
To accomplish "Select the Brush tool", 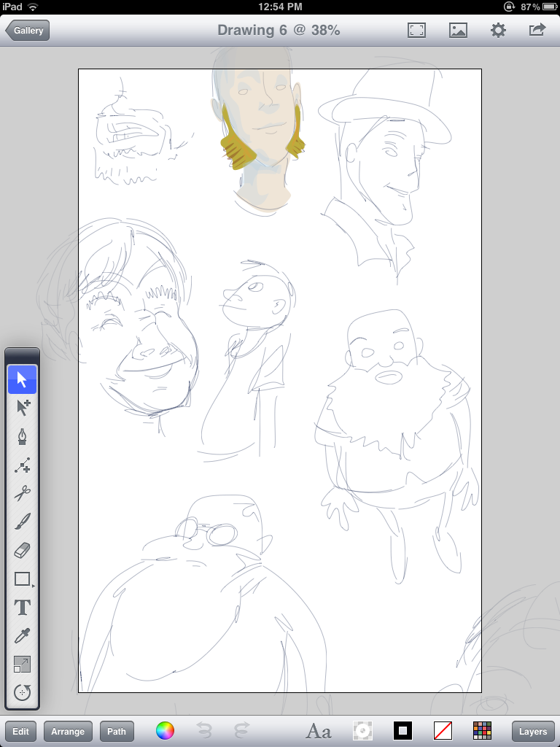I will (x=22, y=522).
